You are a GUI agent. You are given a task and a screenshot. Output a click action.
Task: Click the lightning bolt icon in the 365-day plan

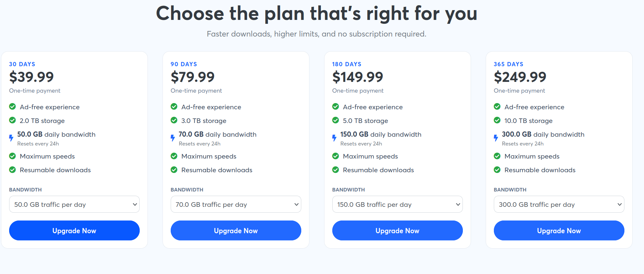495,138
